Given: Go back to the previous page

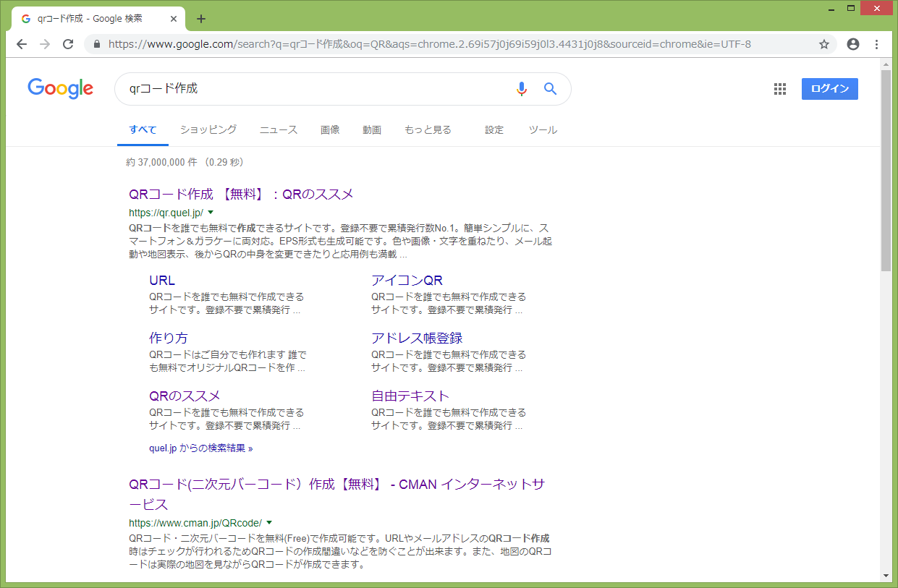Looking at the screenshot, I should (x=21, y=44).
